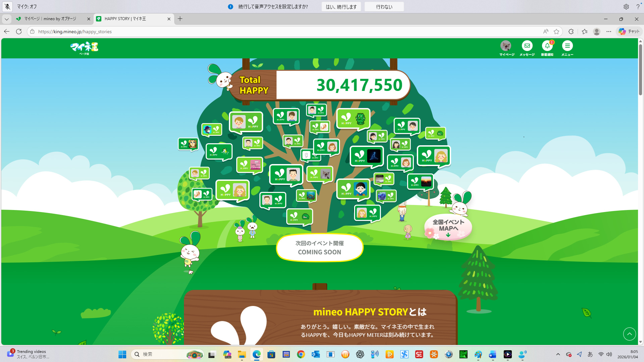Click the green monster avatar HAPPY bubble
The height and width of the screenshot is (362, 644).
pos(353,119)
